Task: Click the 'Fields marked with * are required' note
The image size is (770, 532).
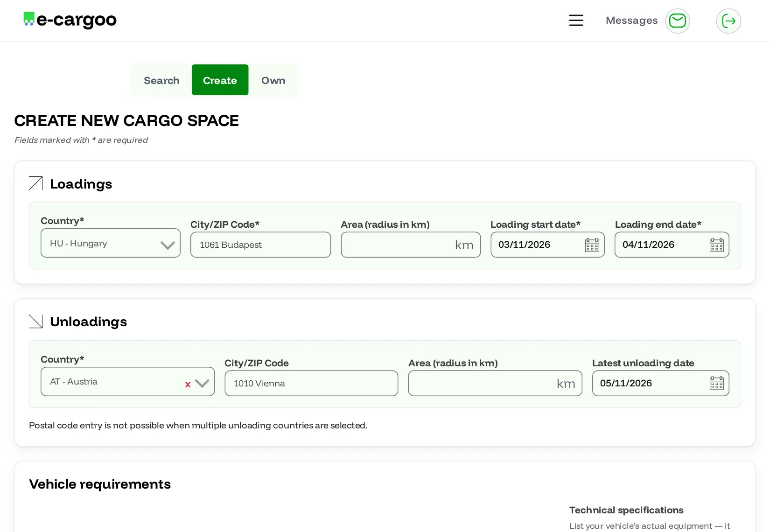Action: pyautogui.click(x=81, y=140)
